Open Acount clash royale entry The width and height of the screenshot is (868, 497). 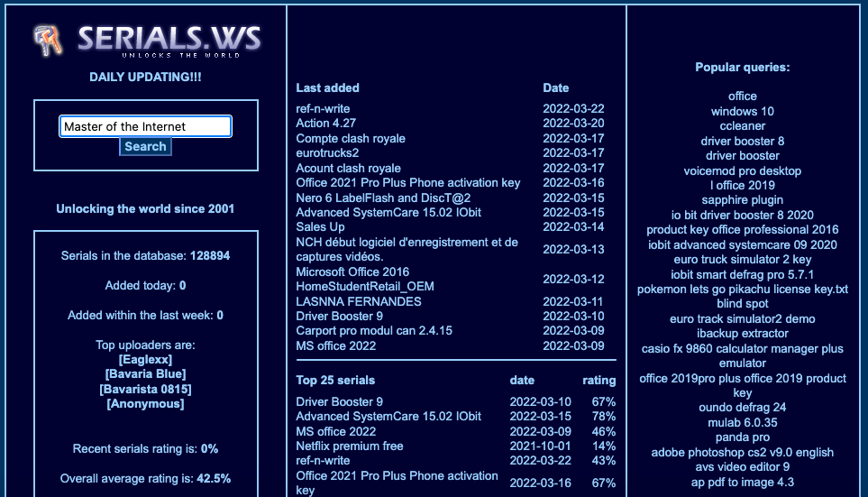tap(348, 168)
